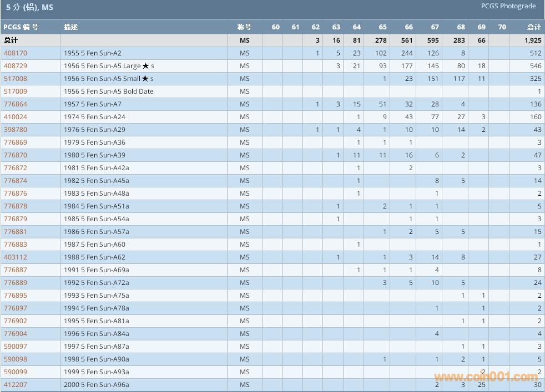This screenshot has height=392, width=545.
Task: Click the PCGS 编号 column header
Action: coord(21,27)
